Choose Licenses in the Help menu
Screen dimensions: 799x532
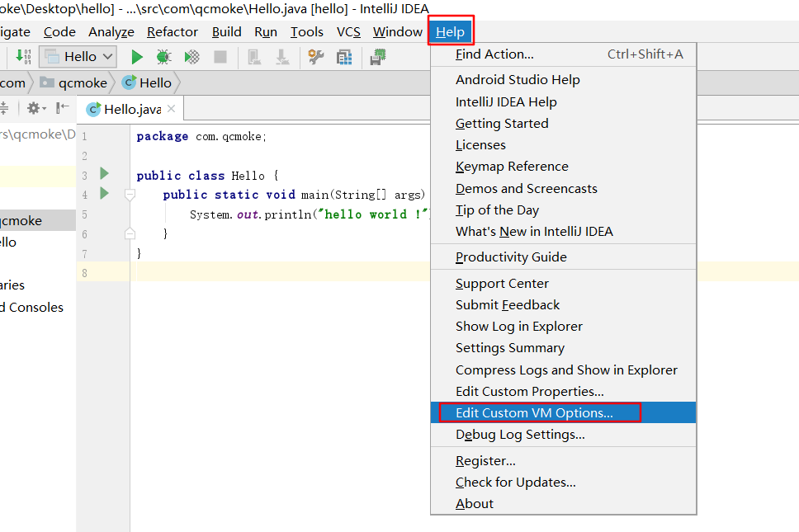pos(564,144)
